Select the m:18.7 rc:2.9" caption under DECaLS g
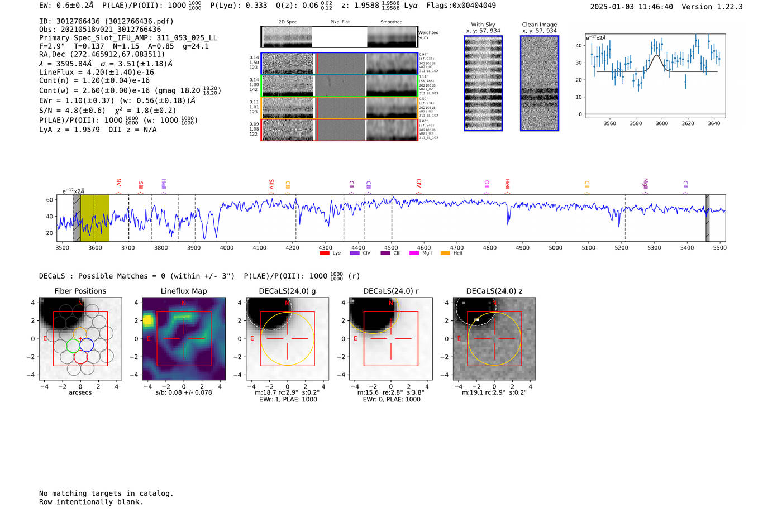Viewport: 782px width, 532px height. tap(287, 392)
